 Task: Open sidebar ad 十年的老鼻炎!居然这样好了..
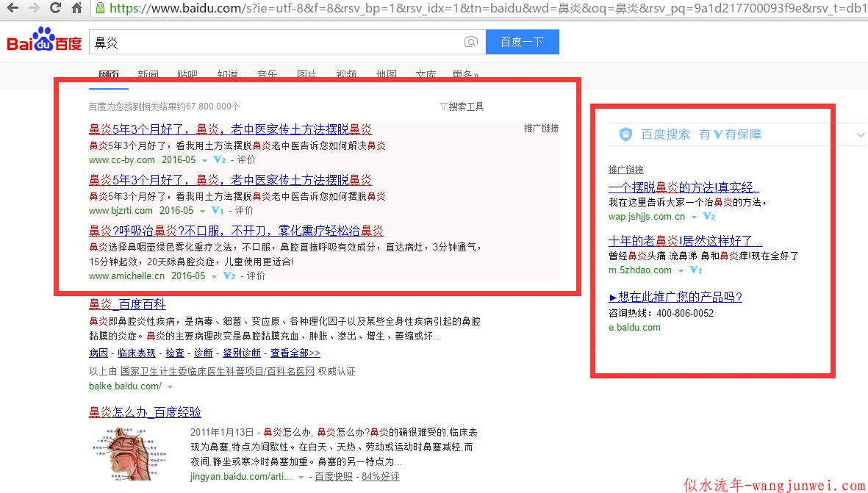tap(685, 241)
